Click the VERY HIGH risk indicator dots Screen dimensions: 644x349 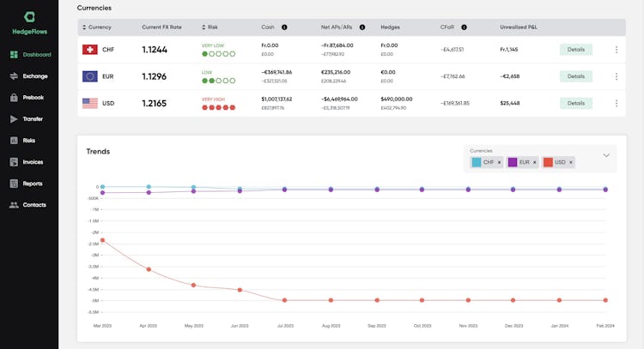tap(218, 107)
